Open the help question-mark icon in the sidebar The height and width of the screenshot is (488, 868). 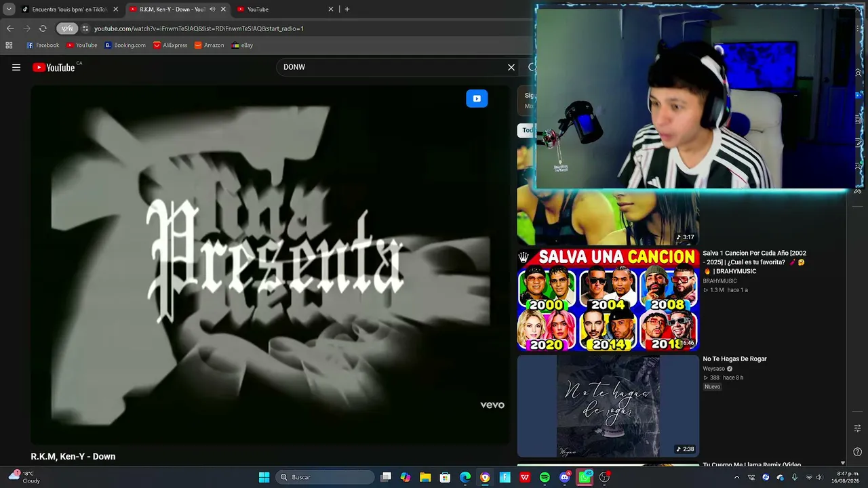pyautogui.click(x=858, y=453)
